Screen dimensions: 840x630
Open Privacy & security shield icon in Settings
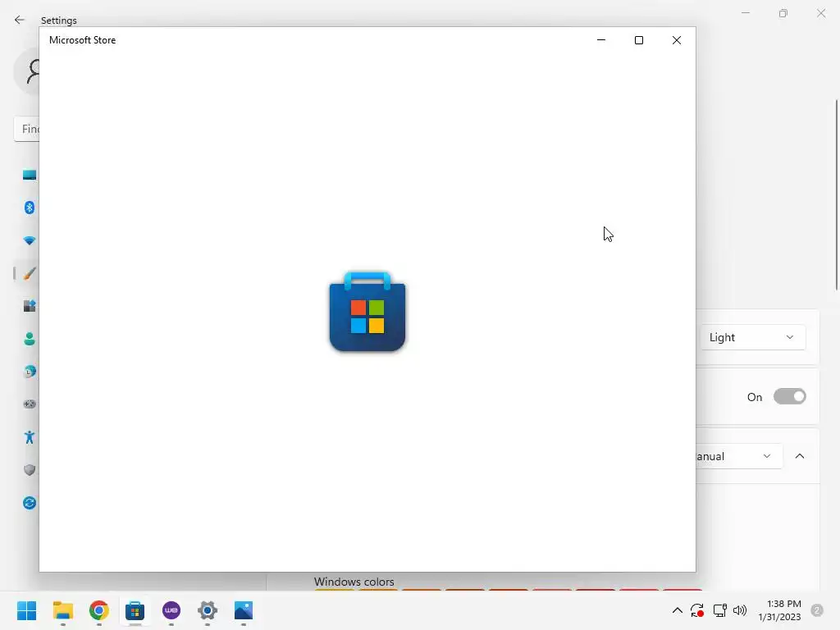30,470
